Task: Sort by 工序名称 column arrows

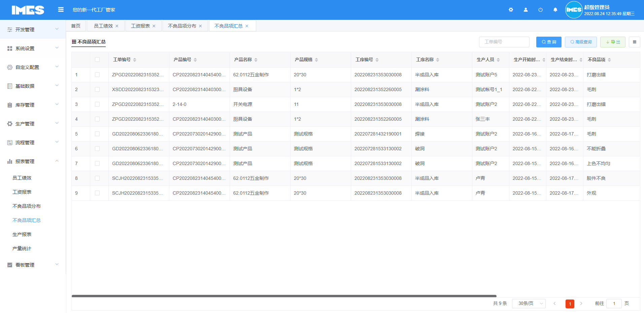Action: [x=438, y=60]
